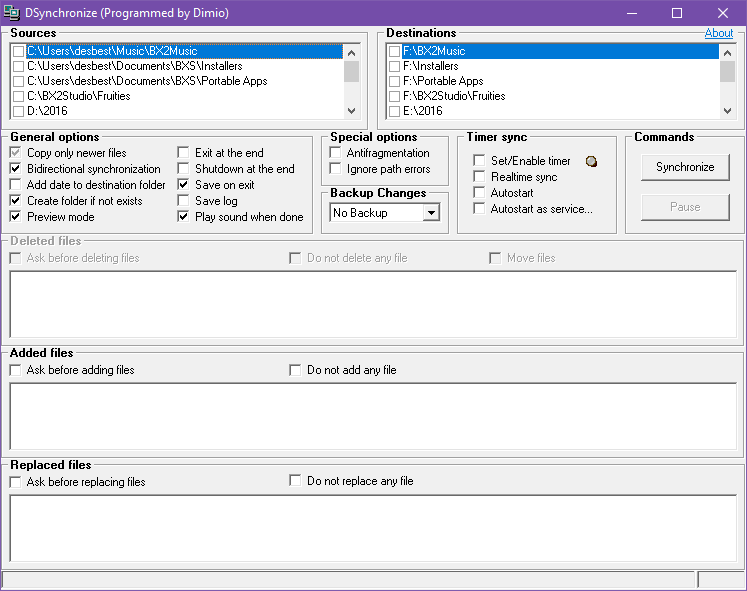The image size is (747, 591).
Task: Enable Antifragmentation special option
Action: coord(335,153)
